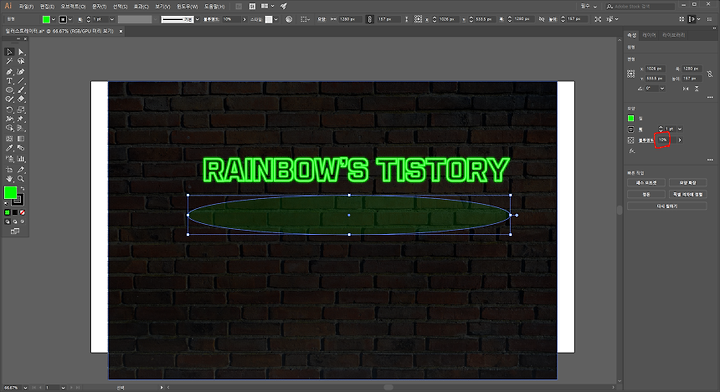This screenshot has width=720, height=392.
Task: Click the GPU performance rocket icon
Action: [283, 6]
